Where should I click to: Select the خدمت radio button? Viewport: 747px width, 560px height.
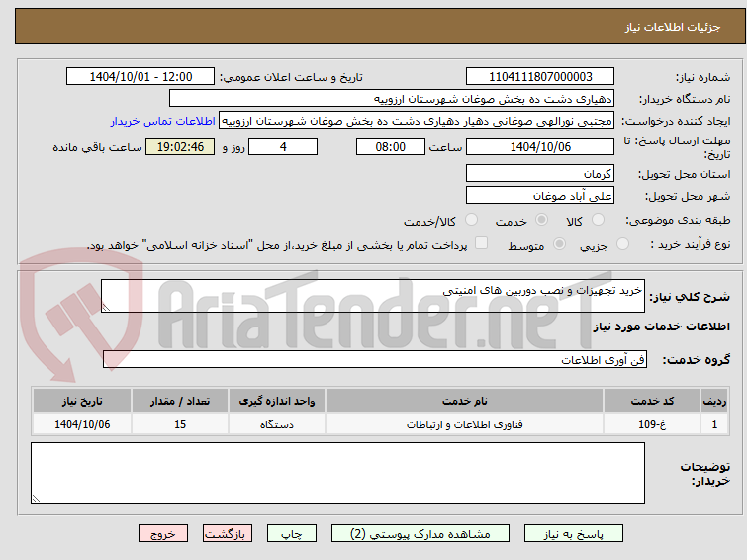[541, 220]
